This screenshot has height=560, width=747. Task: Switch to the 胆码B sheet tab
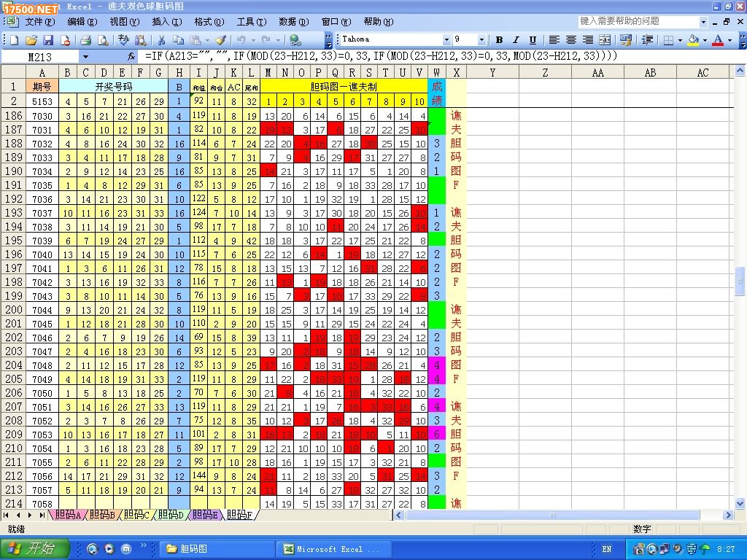(102, 515)
